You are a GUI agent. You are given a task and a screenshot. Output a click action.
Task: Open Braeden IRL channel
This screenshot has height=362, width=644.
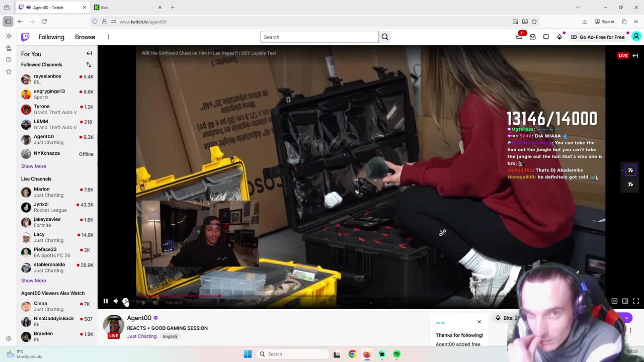point(57,336)
